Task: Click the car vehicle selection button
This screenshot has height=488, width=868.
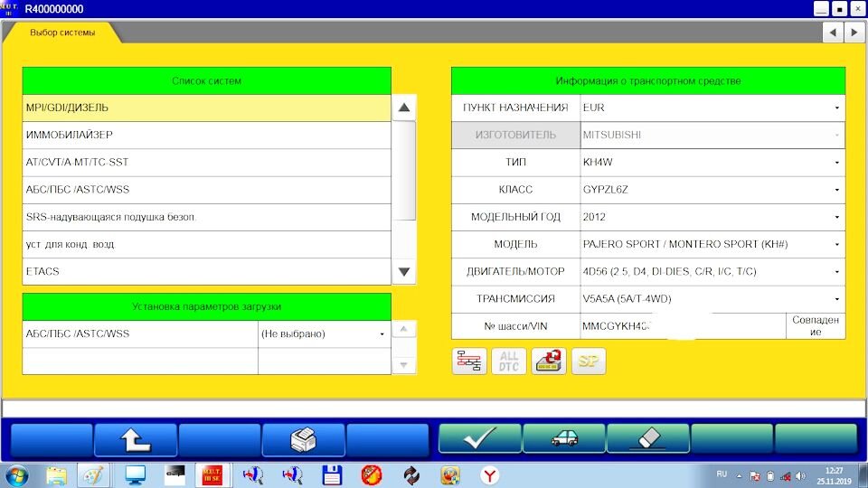Action: [x=564, y=439]
